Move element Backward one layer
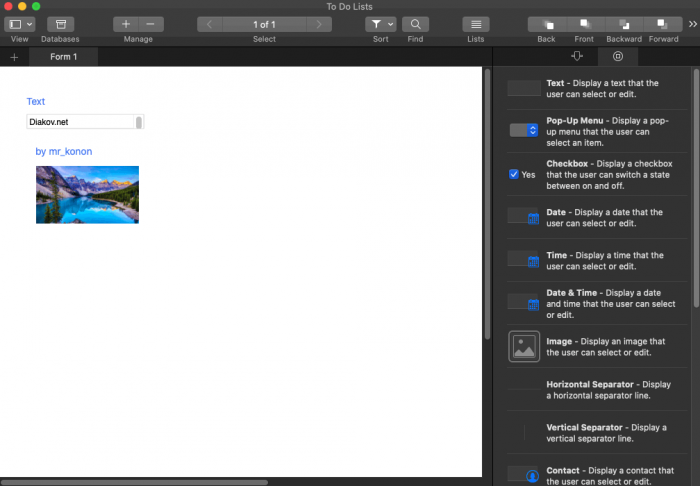Image resolution: width=700 pixels, height=486 pixels. [624, 24]
